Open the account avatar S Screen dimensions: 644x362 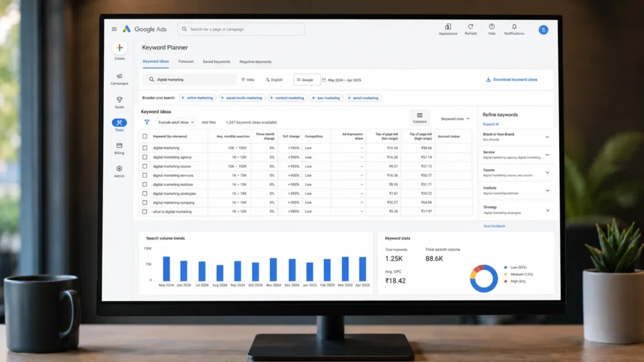tap(543, 30)
